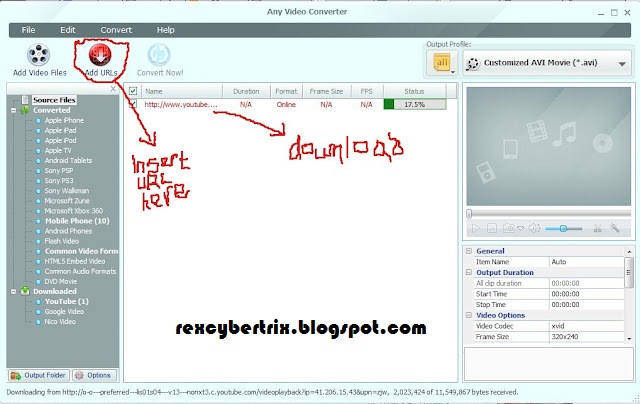640x404 pixels.
Task: Select DVD Movie in the tree
Action: (x=60, y=282)
